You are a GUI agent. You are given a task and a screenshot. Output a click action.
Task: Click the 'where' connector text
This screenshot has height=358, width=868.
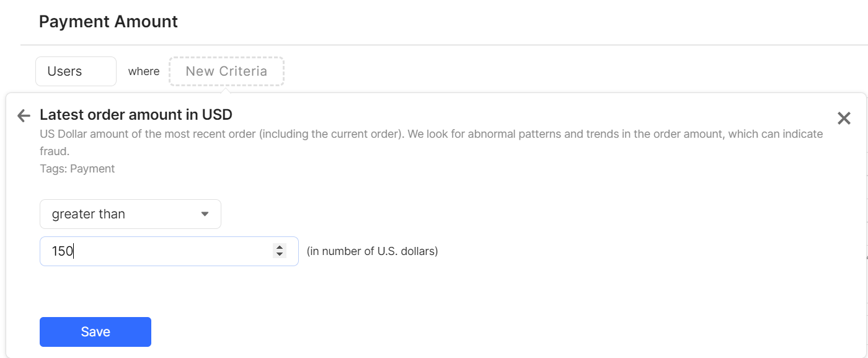coord(144,71)
